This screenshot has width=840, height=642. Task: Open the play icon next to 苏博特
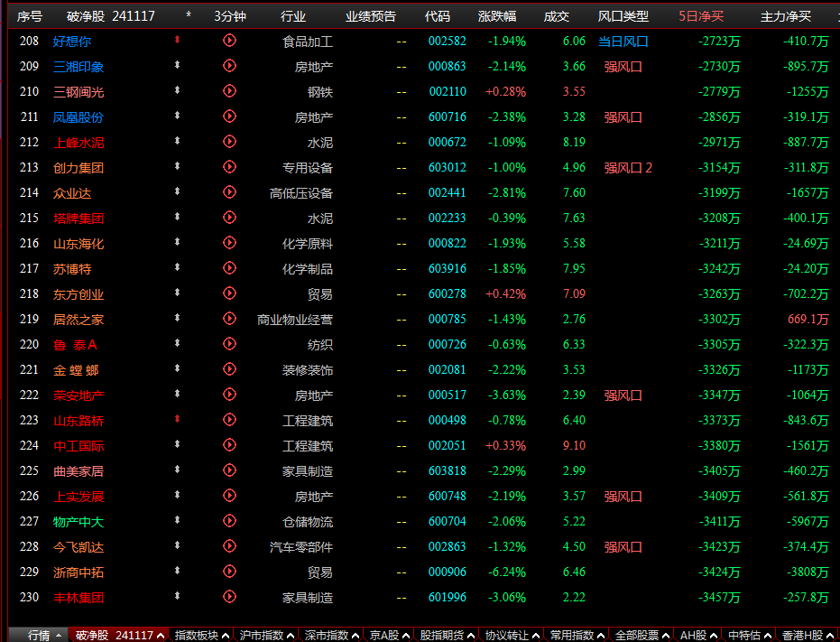click(229, 268)
